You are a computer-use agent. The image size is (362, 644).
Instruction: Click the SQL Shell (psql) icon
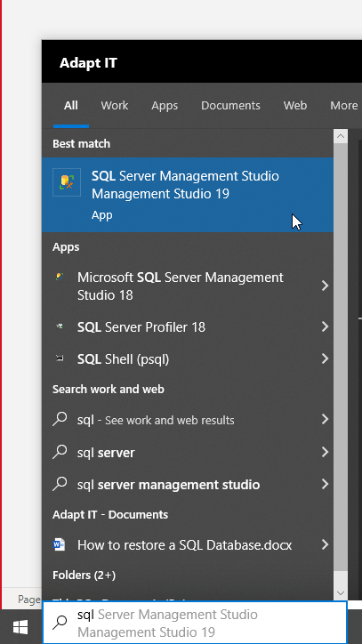coord(60,358)
